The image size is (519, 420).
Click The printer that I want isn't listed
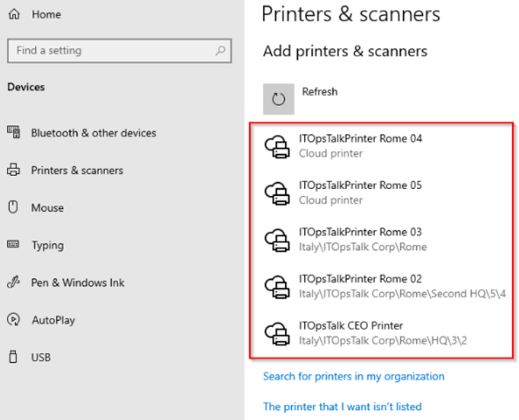[x=342, y=406]
